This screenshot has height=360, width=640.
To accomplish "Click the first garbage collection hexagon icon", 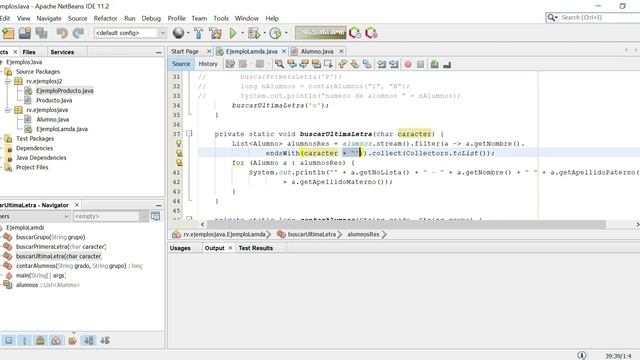I will (355, 33).
